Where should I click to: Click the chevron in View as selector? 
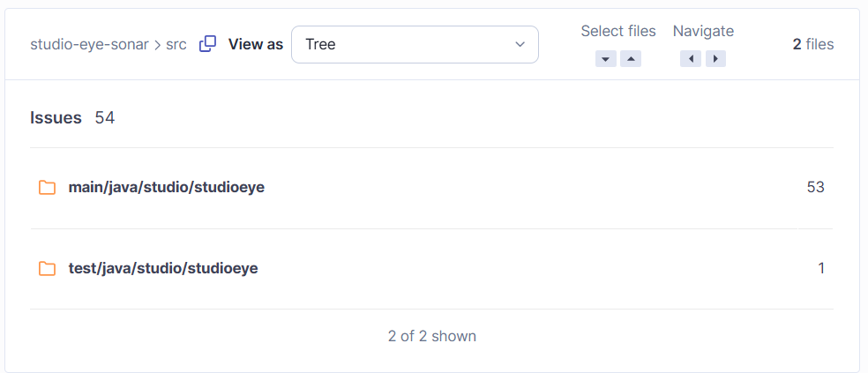click(520, 44)
